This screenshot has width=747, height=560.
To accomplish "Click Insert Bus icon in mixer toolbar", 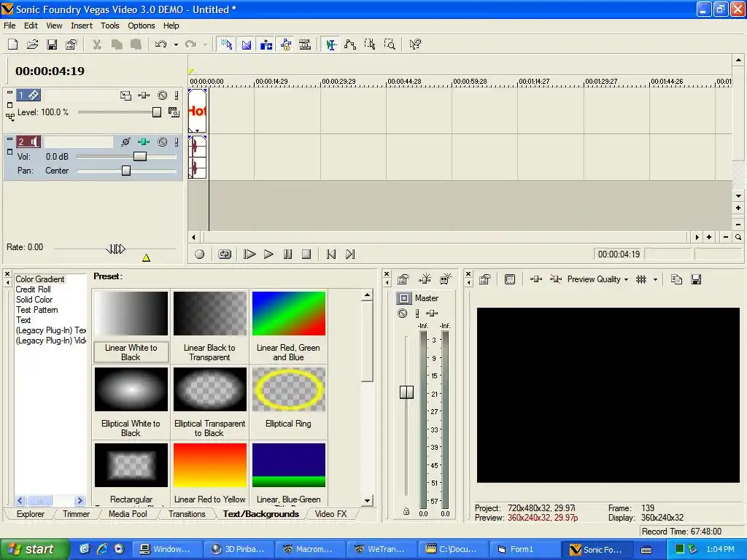I will click(x=446, y=279).
